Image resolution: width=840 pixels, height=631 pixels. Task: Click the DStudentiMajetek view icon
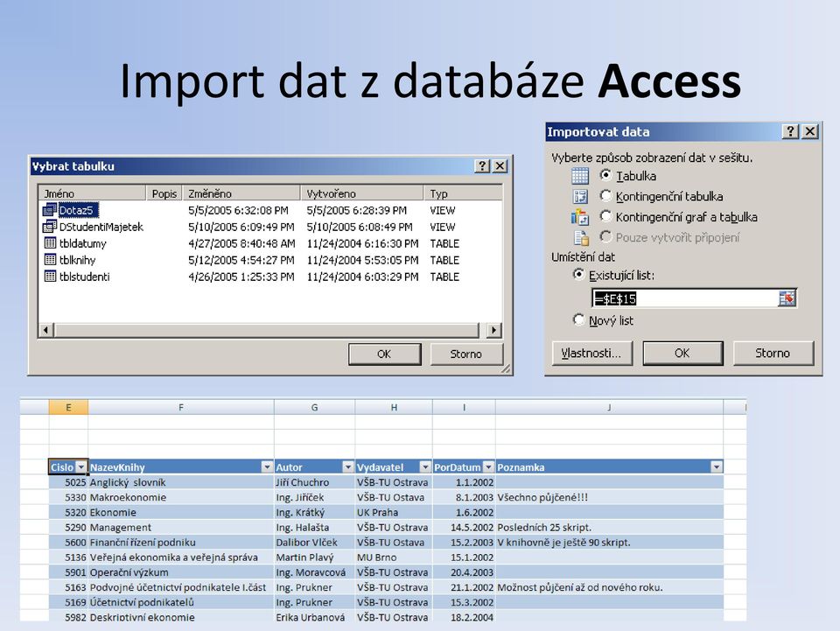point(50,227)
